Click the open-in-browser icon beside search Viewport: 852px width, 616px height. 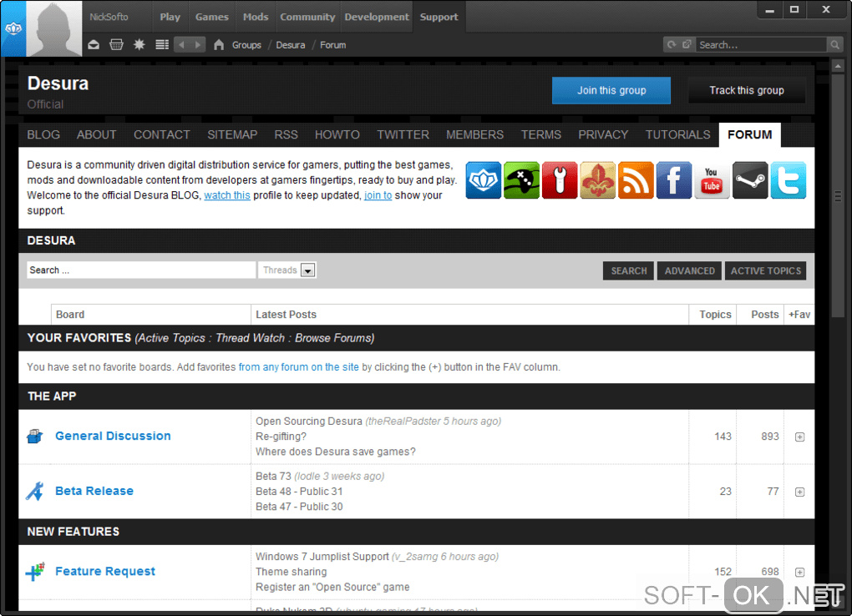point(687,44)
